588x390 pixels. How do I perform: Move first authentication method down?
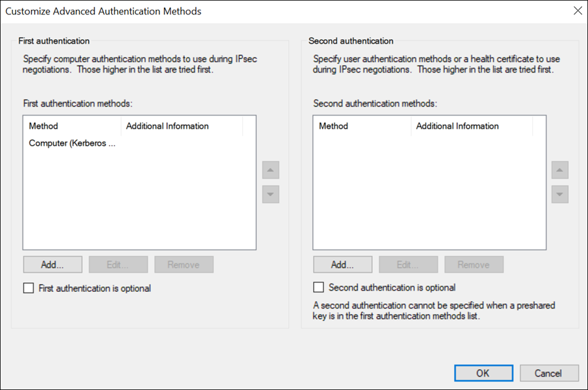(x=270, y=194)
